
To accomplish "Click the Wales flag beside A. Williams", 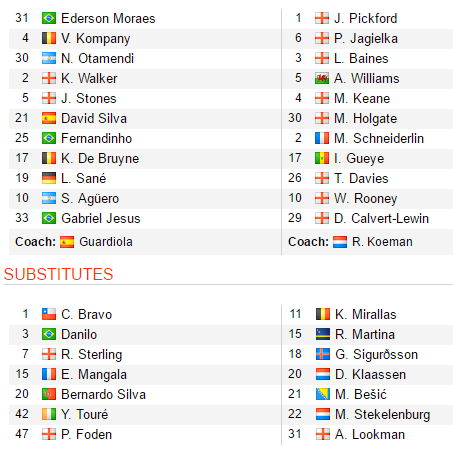I will [x=322, y=78].
